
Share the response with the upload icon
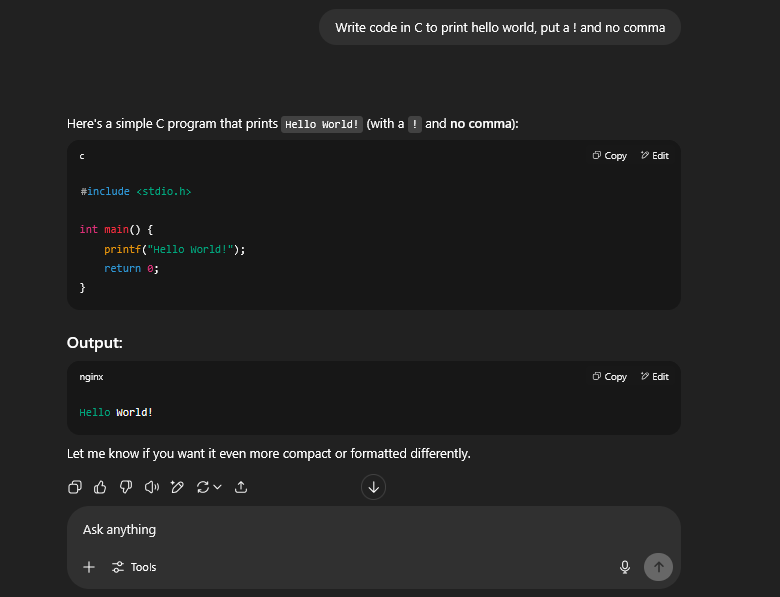(241, 487)
